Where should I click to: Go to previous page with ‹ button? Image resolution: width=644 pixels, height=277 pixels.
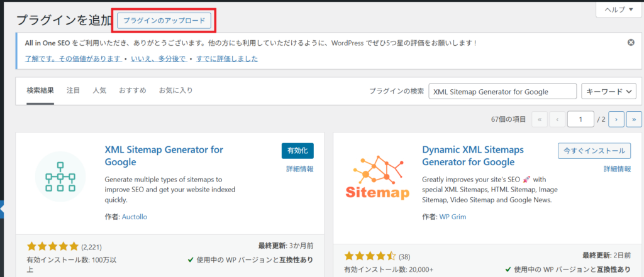click(x=557, y=119)
